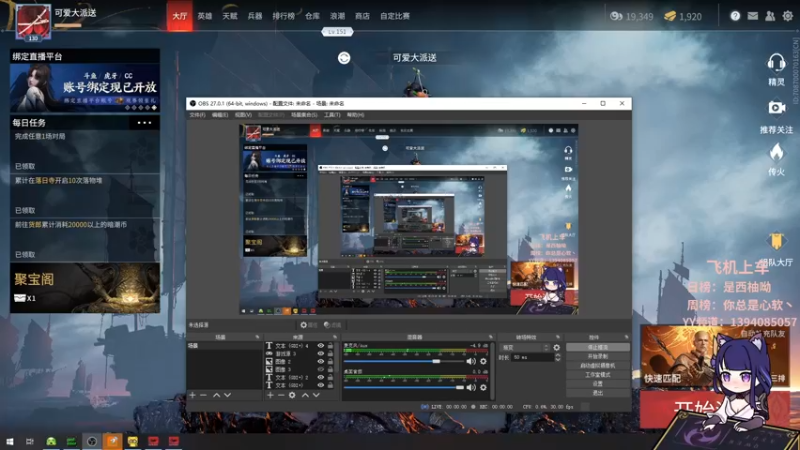800x450 pixels.
Task: Switch to the 排行榜 tab in the game
Action: 284,16
